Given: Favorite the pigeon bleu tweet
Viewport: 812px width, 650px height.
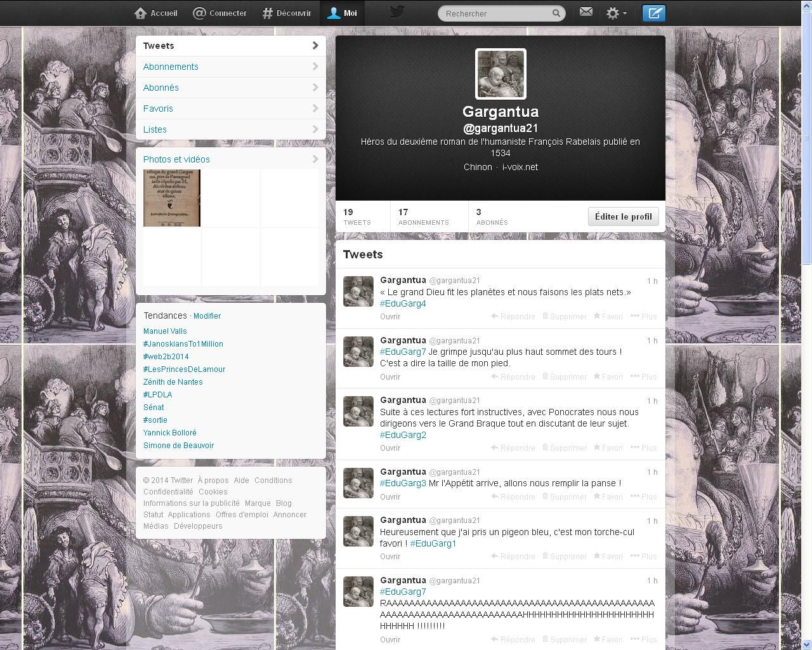Looking at the screenshot, I should click(608, 556).
